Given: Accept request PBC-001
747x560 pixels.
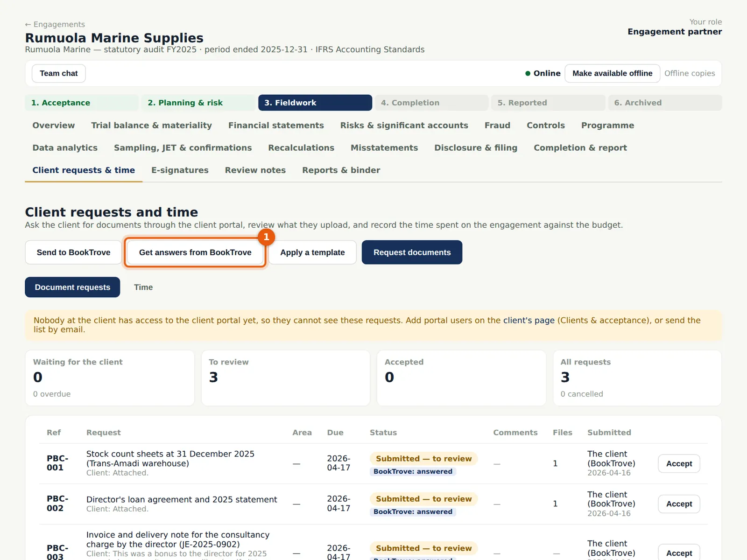Looking at the screenshot, I should pos(679,463).
